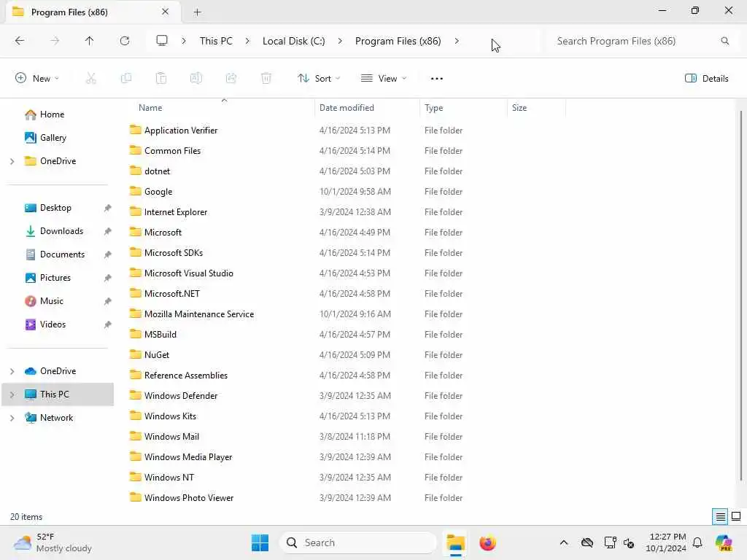This screenshot has width=747, height=560.
Task: Click chevron after Program Files (x86) breadcrumb
Action: pyautogui.click(x=457, y=41)
